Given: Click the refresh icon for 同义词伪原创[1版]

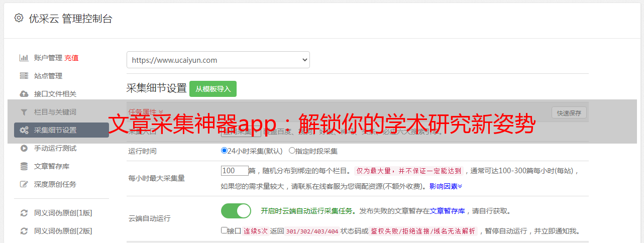Looking at the screenshot, I should pyautogui.click(x=24, y=213).
